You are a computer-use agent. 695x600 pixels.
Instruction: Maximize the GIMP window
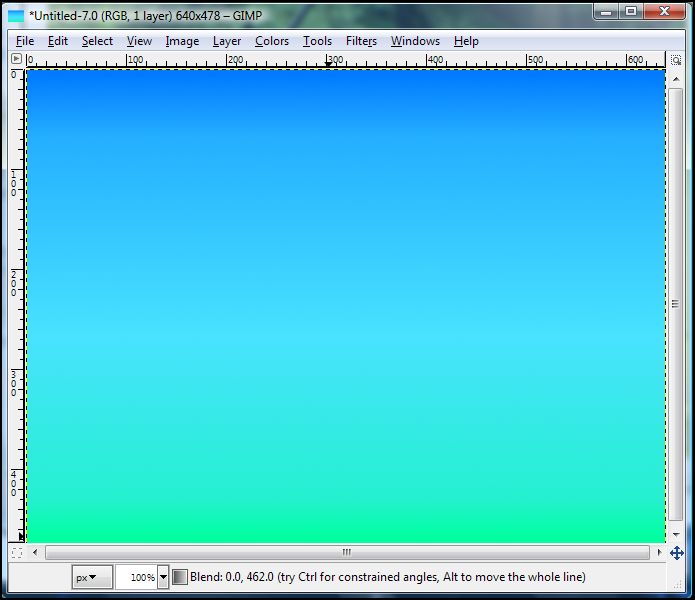pyautogui.click(x=631, y=12)
